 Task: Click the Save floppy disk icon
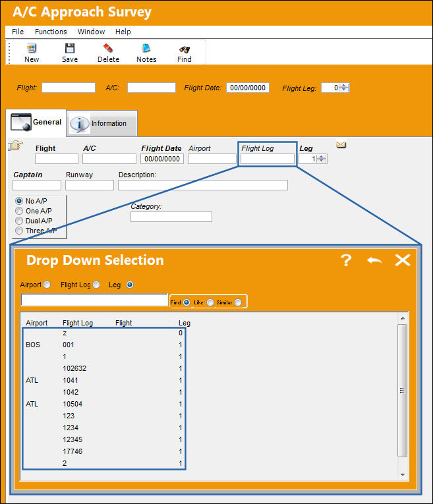point(70,48)
